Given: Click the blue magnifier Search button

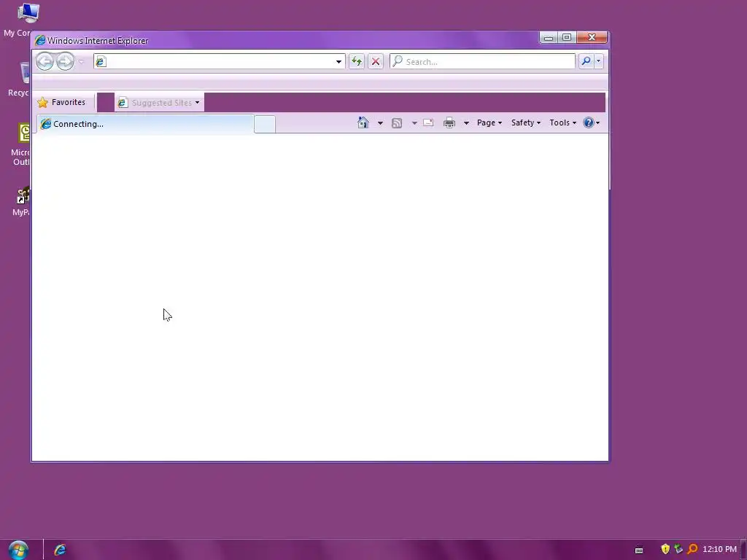Looking at the screenshot, I should (x=586, y=61).
